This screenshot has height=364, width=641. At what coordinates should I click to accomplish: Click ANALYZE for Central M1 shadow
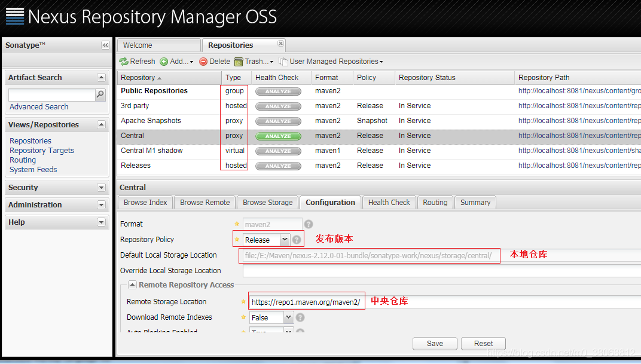tap(278, 151)
